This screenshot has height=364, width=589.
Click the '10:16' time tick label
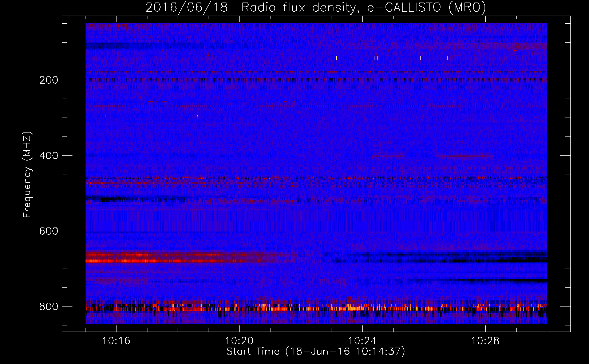[x=116, y=341]
